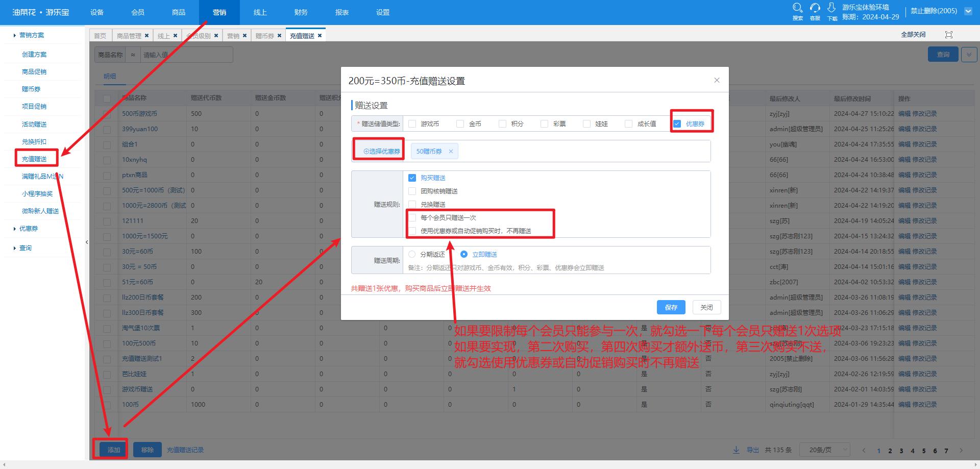Open 赠币券 in sidebar
980x469 pixels.
31,89
